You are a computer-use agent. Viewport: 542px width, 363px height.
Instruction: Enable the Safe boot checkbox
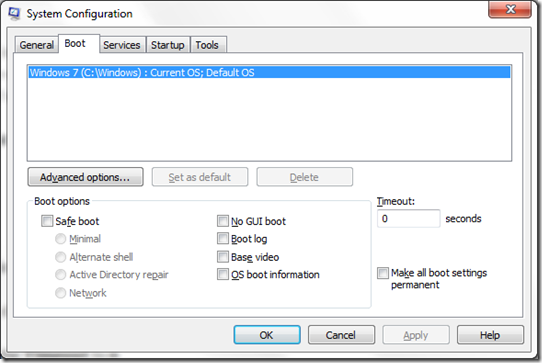47,221
